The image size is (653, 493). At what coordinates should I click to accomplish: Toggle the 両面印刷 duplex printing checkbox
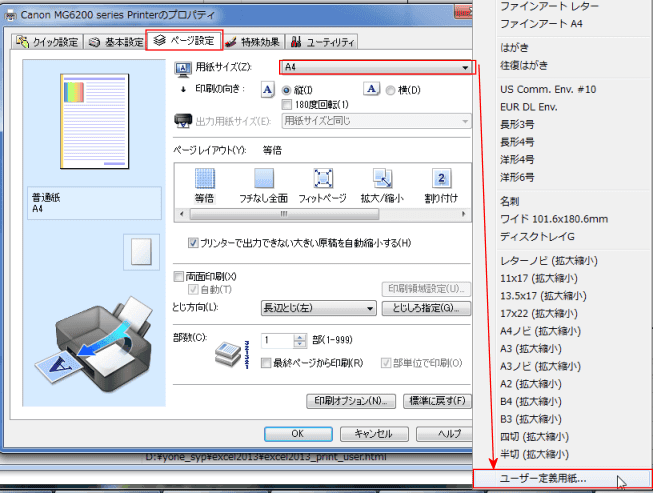[x=179, y=276]
